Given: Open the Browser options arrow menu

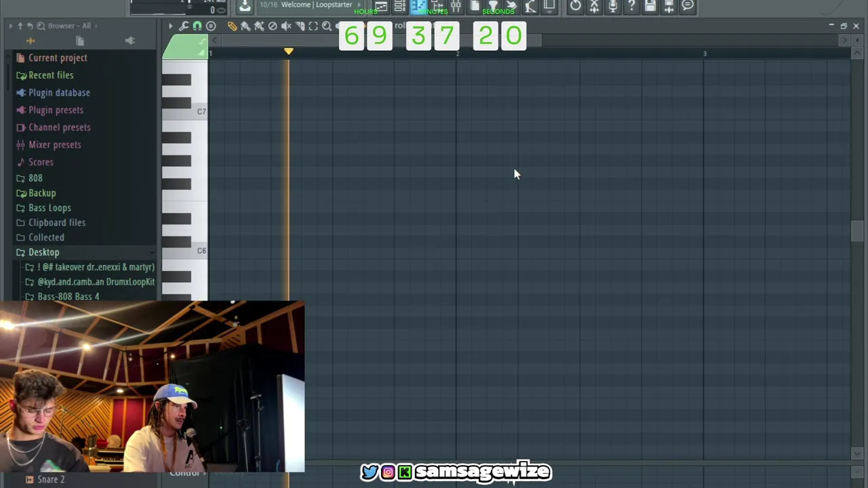Looking at the screenshot, I should 10,26.
